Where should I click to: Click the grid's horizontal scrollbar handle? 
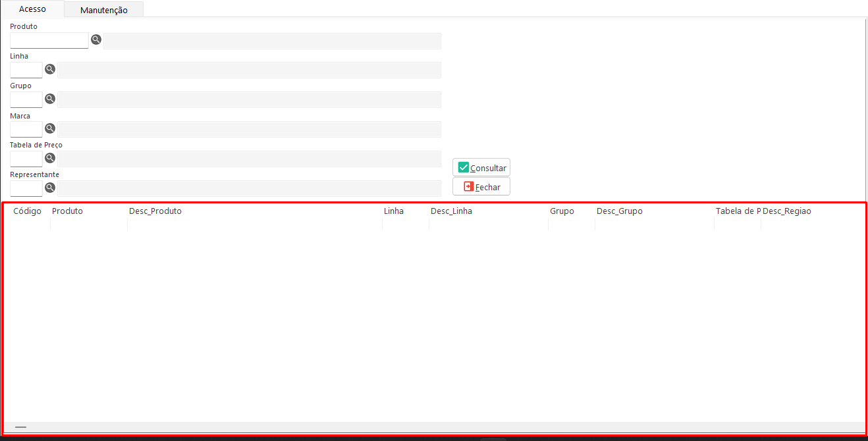coord(21,427)
